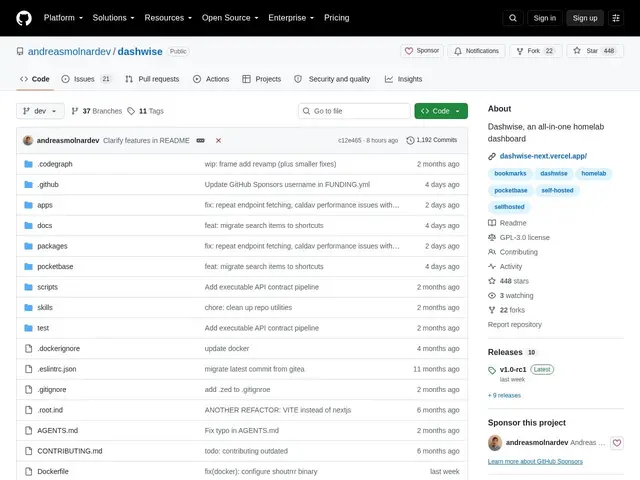Open the CONTRIBUTING.md file
640x480 pixels.
click(x=70, y=451)
